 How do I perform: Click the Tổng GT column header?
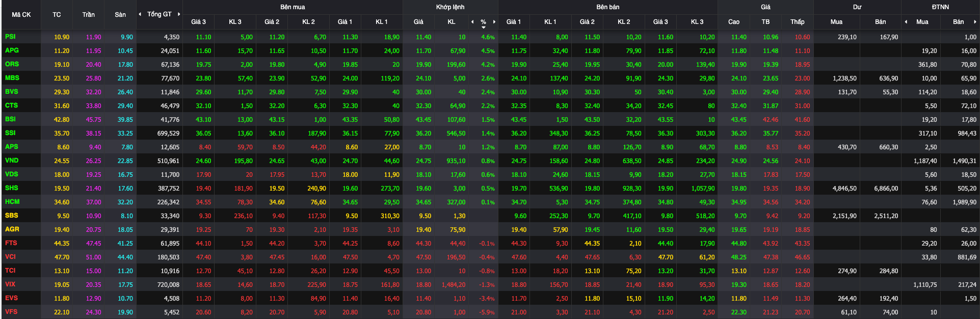[160, 14]
